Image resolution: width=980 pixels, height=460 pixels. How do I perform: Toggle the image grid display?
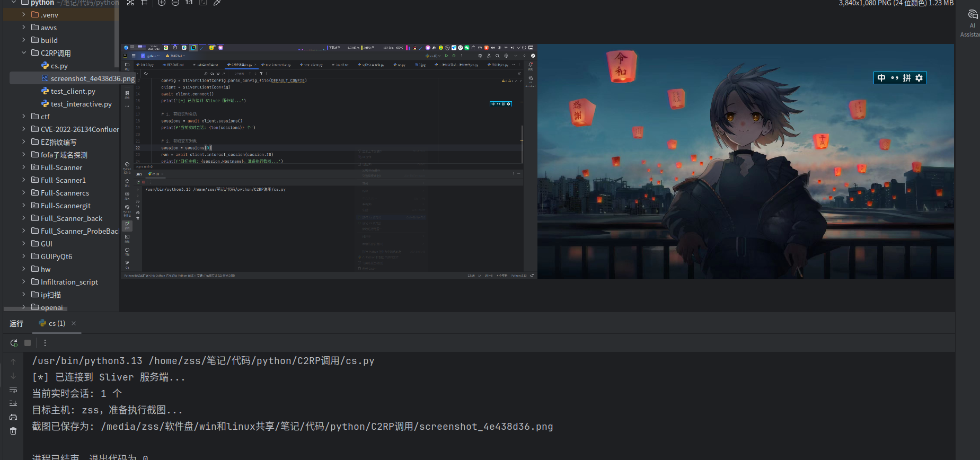(144, 3)
